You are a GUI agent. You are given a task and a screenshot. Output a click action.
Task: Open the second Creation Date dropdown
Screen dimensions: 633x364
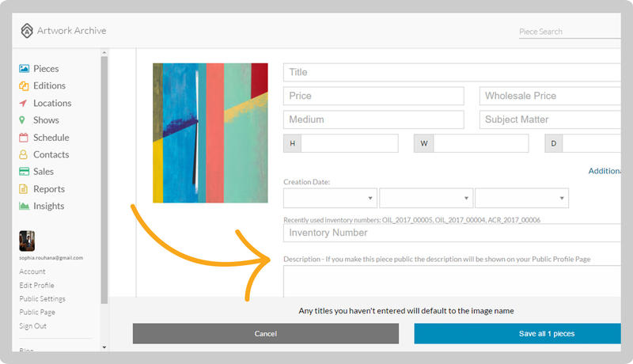click(x=426, y=198)
